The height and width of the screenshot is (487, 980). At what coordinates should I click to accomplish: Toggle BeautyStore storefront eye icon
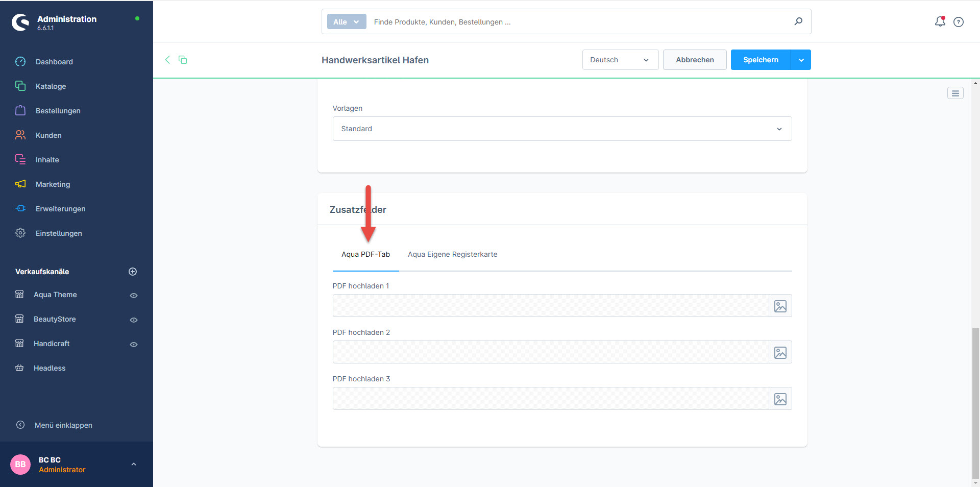point(134,320)
